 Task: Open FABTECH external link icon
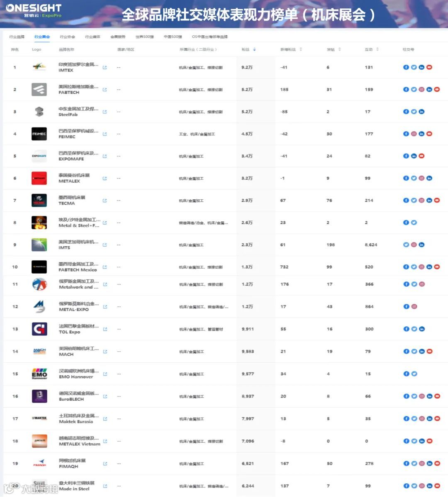pos(105,89)
